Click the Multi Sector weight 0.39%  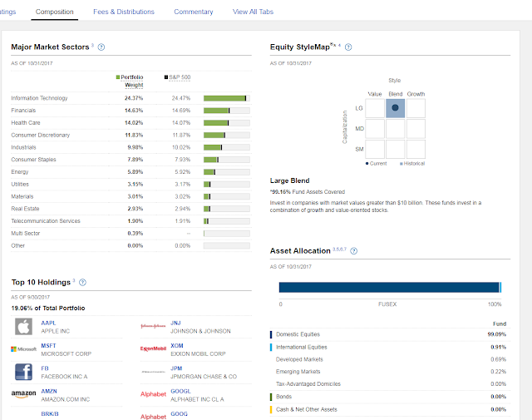click(x=135, y=233)
